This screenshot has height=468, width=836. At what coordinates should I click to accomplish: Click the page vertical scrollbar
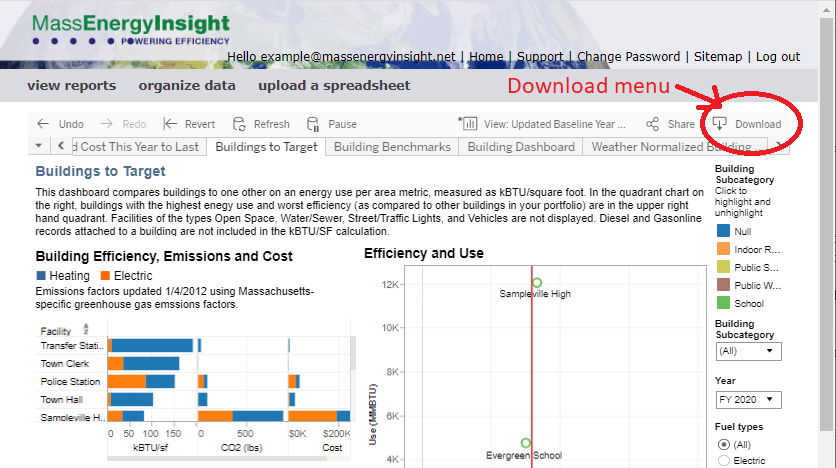coord(826,224)
